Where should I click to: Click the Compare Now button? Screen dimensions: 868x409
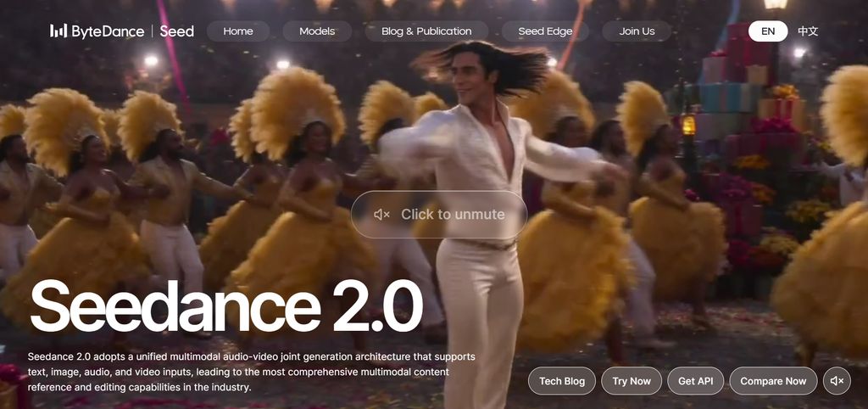coord(773,381)
